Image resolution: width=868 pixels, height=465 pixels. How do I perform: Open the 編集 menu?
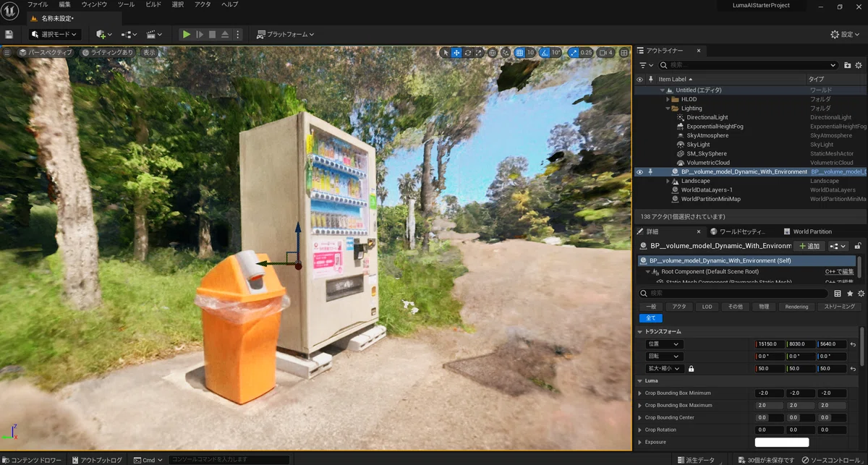pos(65,4)
